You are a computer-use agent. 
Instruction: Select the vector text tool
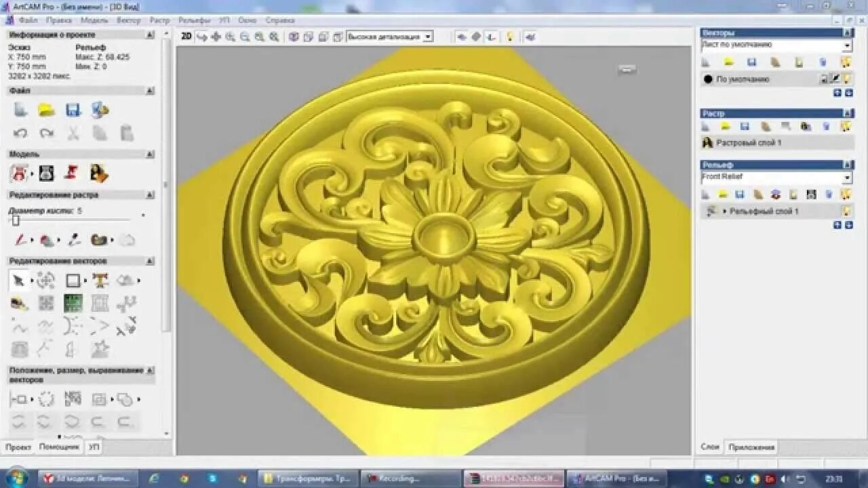[100, 280]
